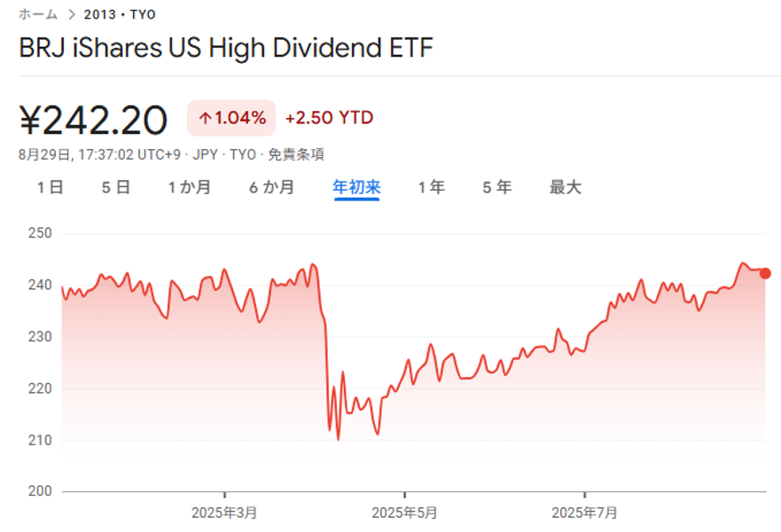Click the up arrow in the 1.04% badge
Viewport: 781px width, 532px height.
click(x=205, y=118)
